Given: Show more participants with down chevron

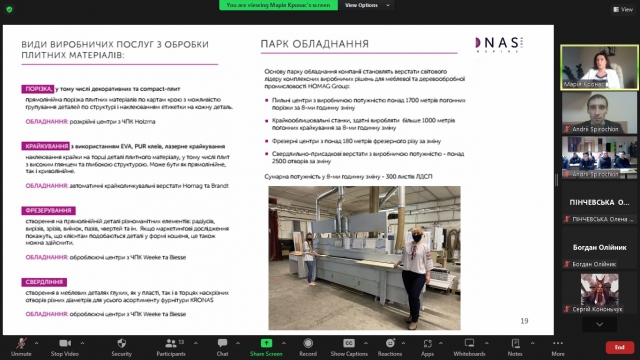Looking at the screenshot, I should coord(599,324).
